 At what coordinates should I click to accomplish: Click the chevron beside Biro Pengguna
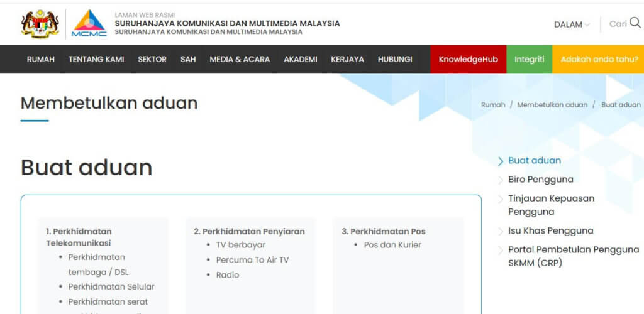coord(500,180)
